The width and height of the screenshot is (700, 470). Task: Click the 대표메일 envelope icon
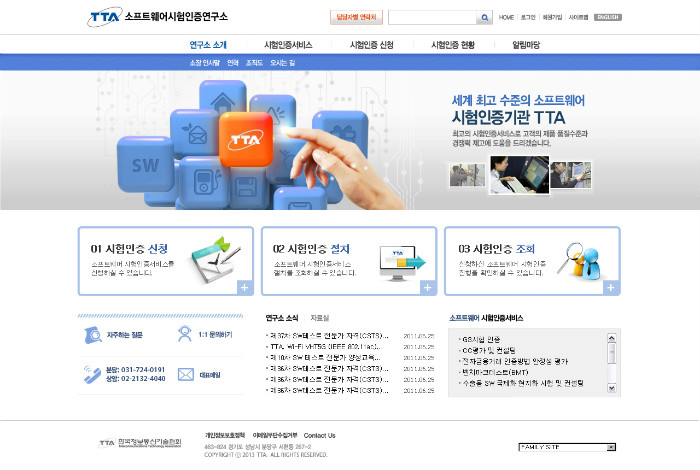click(186, 374)
